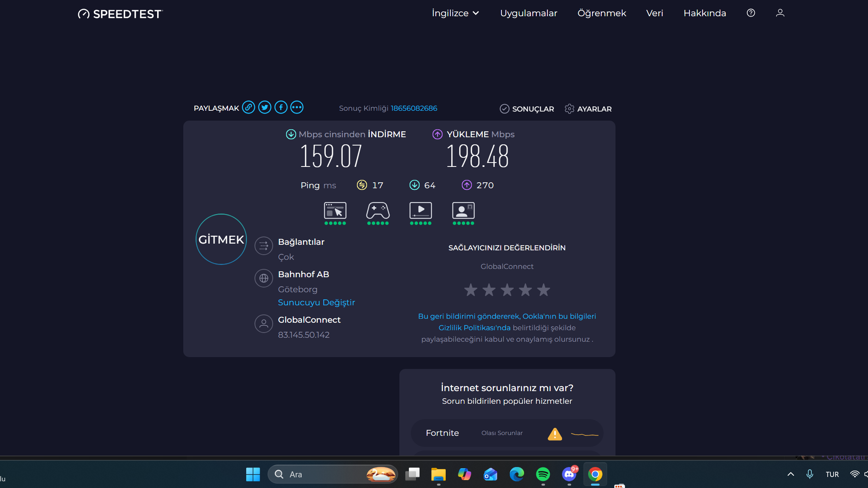Click the 159.07 download speed value
This screenshot has height=488, width=868.
[x=331, y=156]
